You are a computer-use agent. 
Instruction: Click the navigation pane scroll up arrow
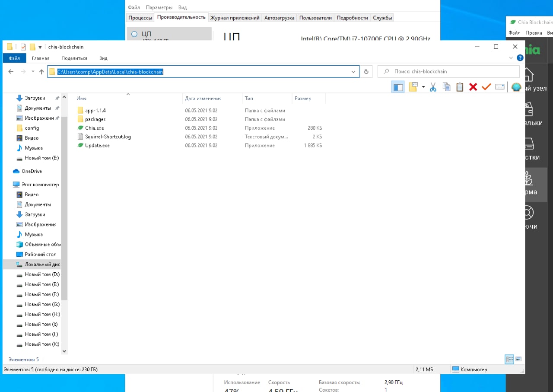coord(64,97)
